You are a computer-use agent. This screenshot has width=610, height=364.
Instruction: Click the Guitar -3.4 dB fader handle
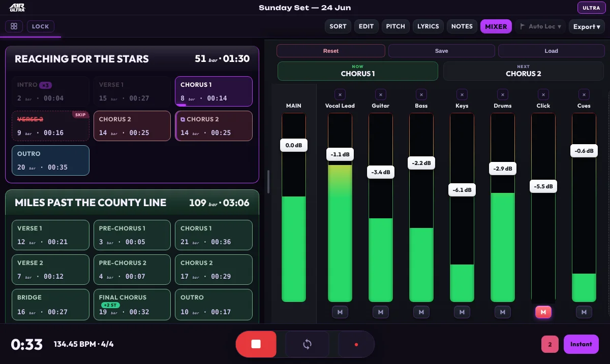[x=381, y=172]
